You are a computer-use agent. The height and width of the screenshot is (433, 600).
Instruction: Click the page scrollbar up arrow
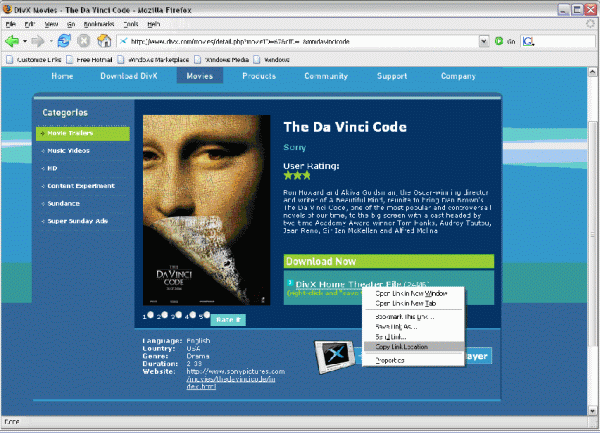[x=592, y=72]
